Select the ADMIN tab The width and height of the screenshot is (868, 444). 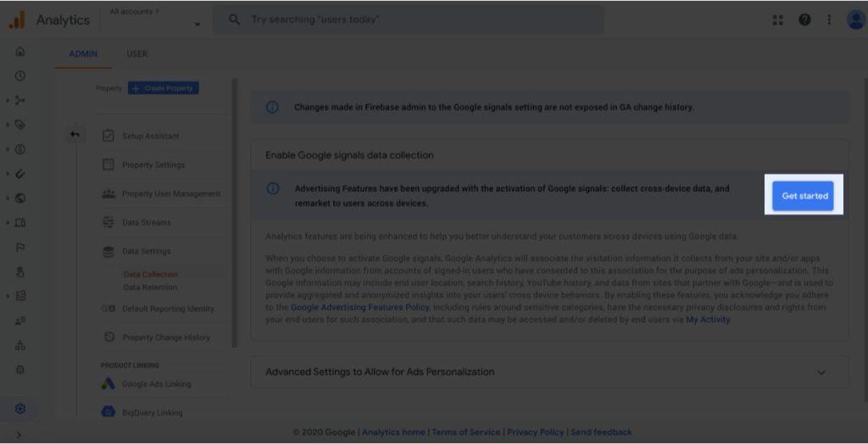(x=83, y=54)
